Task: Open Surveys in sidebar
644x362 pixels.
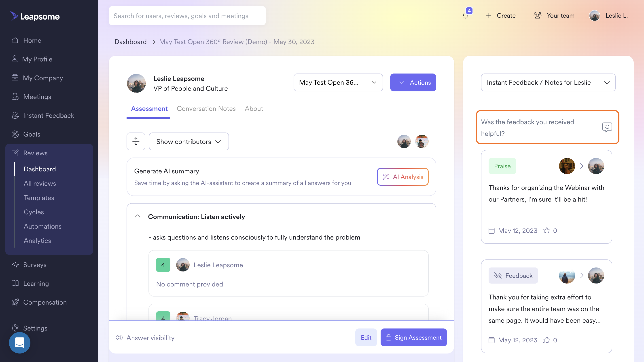Action: 29,264
